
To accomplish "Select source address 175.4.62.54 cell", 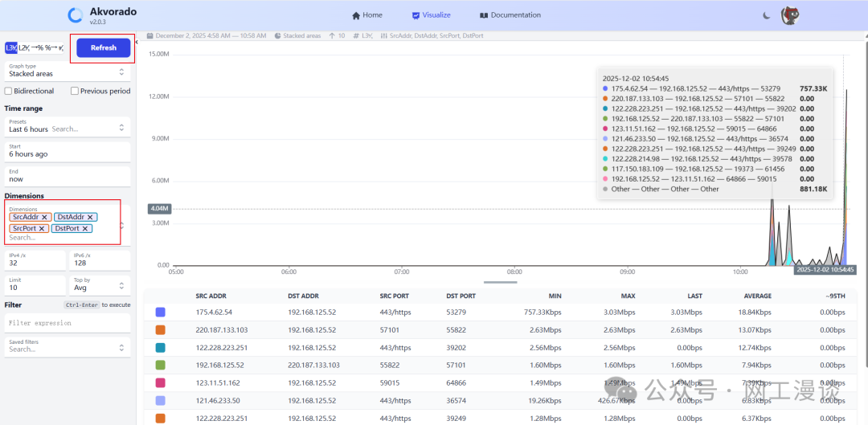I will click(215, 312).
